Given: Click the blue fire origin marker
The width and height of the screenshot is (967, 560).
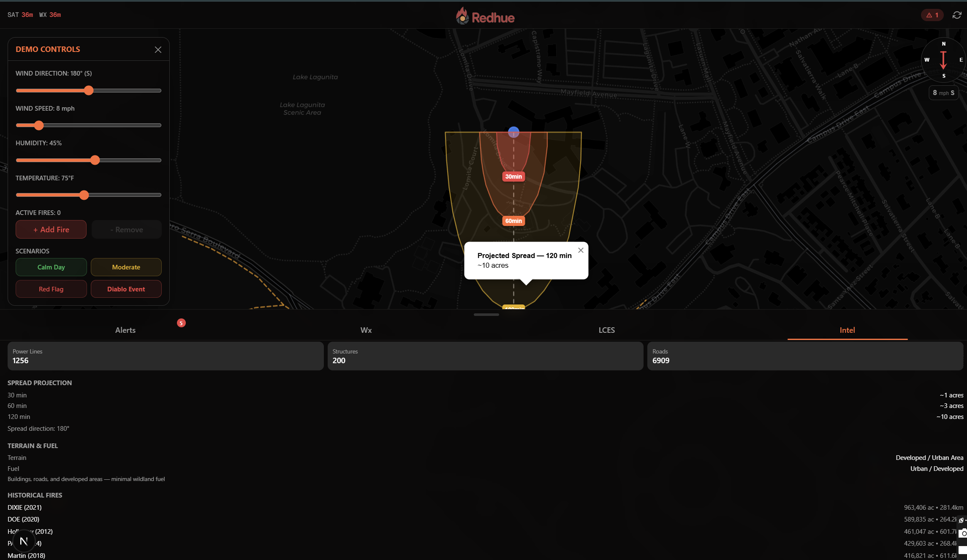Looking at the screenshot, I should 513,132.
